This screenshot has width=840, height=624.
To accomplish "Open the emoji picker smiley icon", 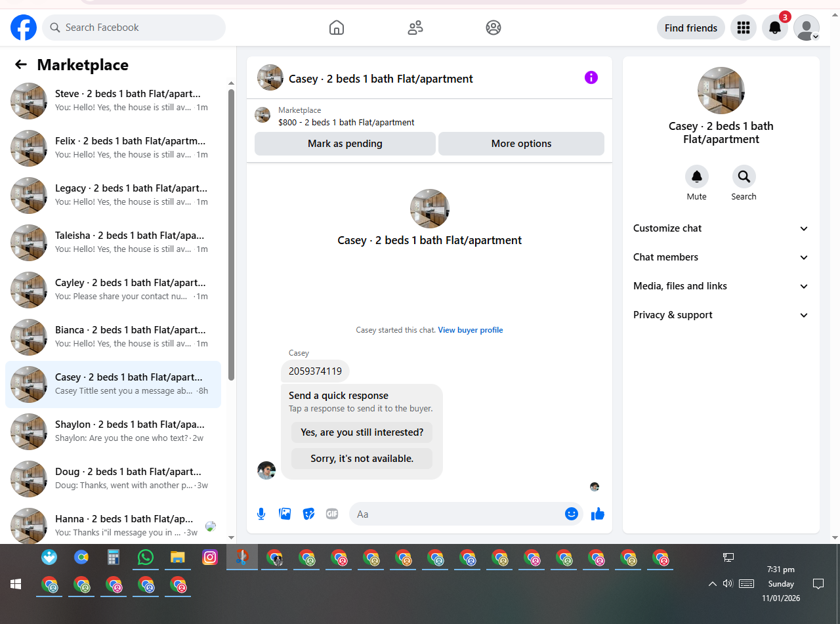I will [572, 514].
